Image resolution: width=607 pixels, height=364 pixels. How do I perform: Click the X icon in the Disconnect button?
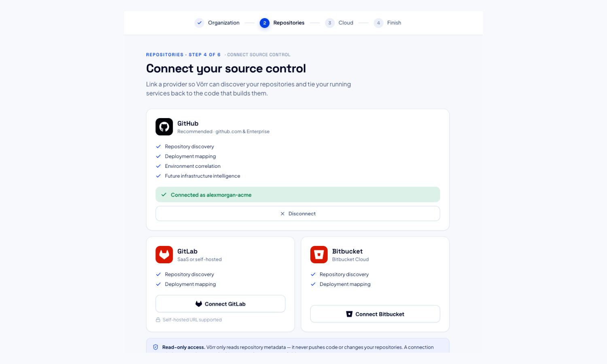point(282,214)
